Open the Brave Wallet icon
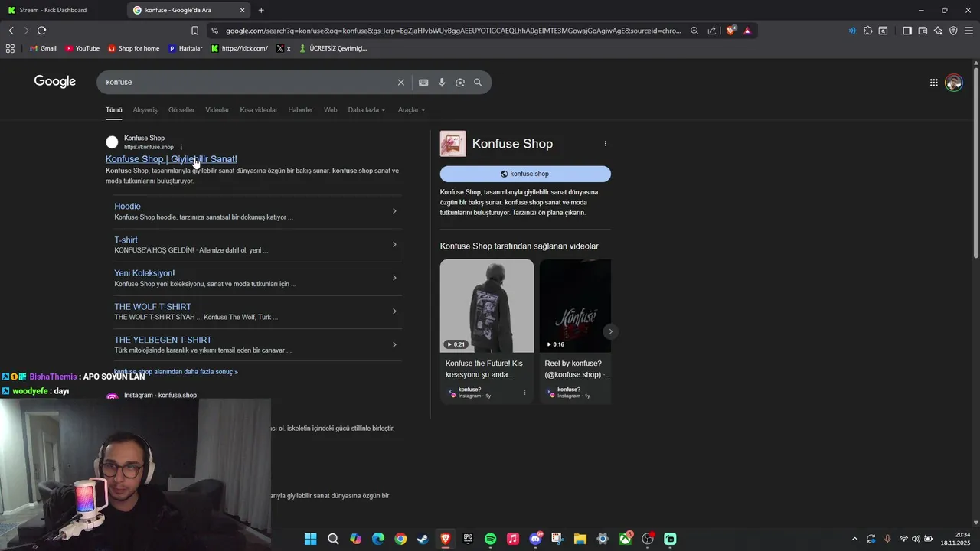Image resolution: width=980 pixels, height=551 pixels. (923, 31)
